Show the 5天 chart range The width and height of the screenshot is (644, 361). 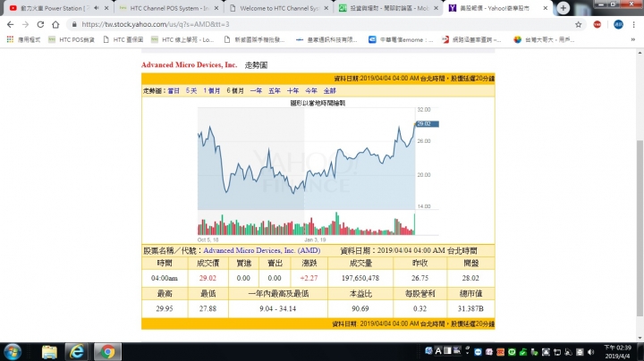point(191,90)
